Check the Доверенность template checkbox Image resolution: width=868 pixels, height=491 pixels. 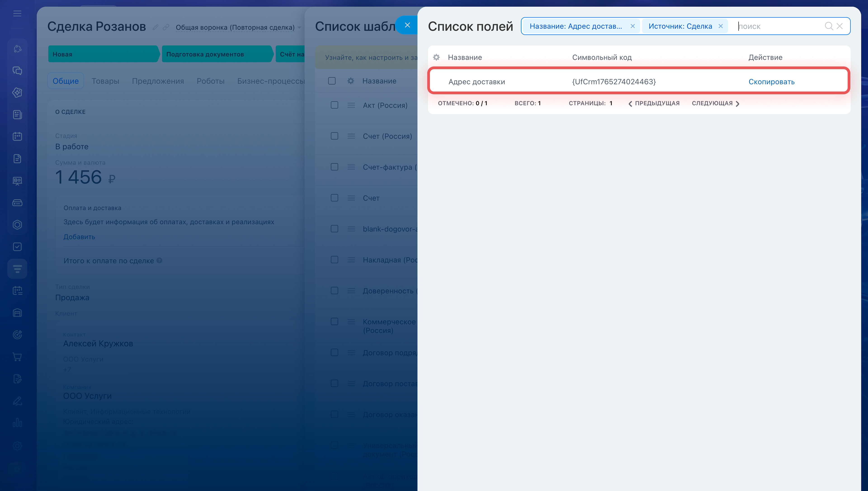point(334,291)
